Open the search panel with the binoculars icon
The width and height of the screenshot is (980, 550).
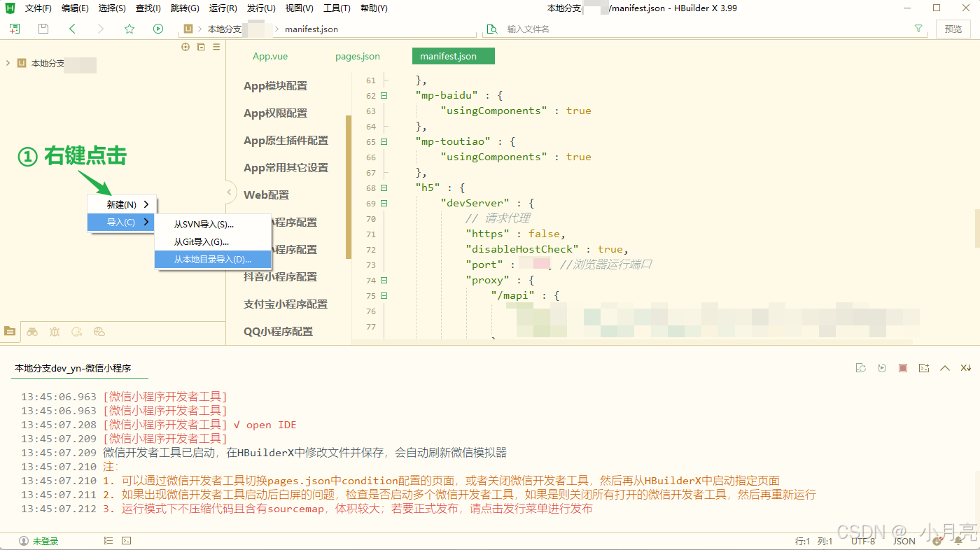(x=32, y=331)
